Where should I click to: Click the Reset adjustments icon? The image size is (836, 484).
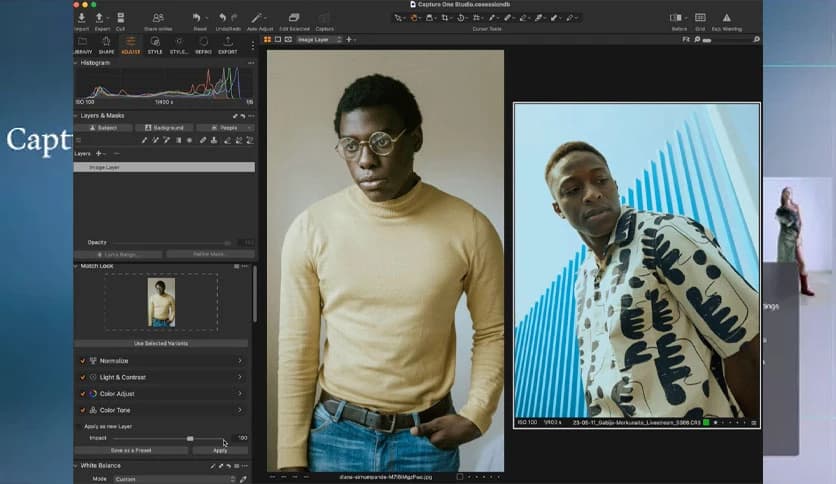click(x=197, y=18)
